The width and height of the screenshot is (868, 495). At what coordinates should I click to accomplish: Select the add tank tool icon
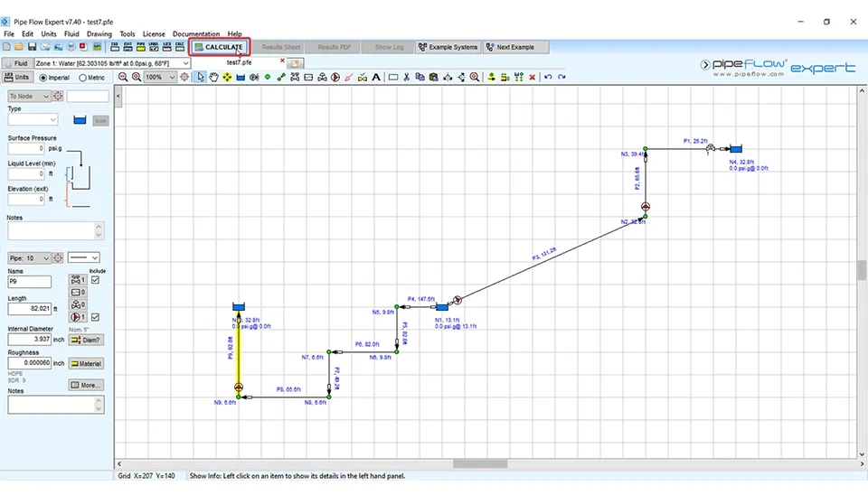tap(241, 78)
